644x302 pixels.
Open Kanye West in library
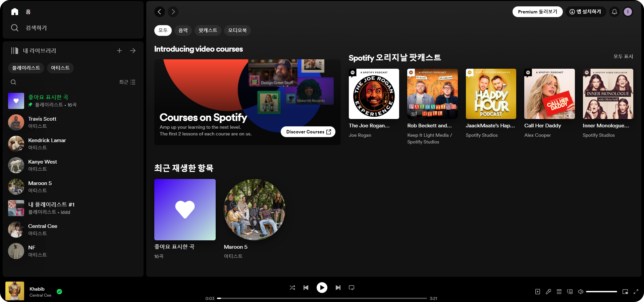point(73,165)
